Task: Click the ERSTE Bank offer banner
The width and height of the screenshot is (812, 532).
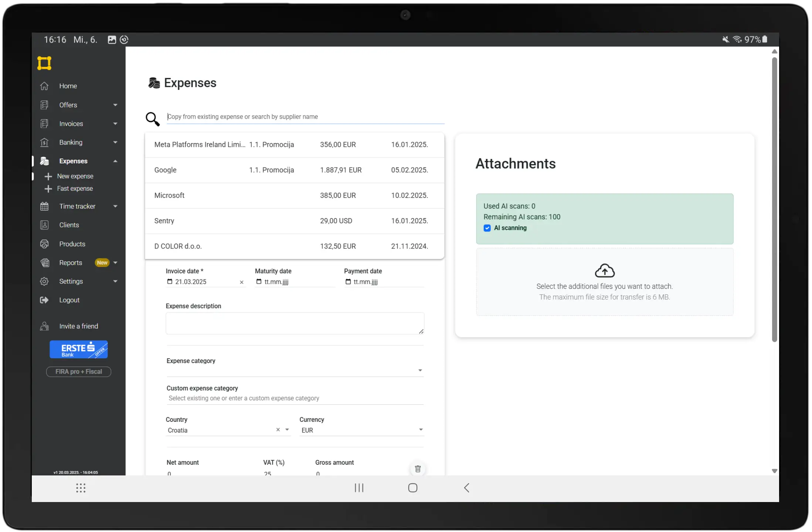Action: pyautogui.click(x=79, y=350)
